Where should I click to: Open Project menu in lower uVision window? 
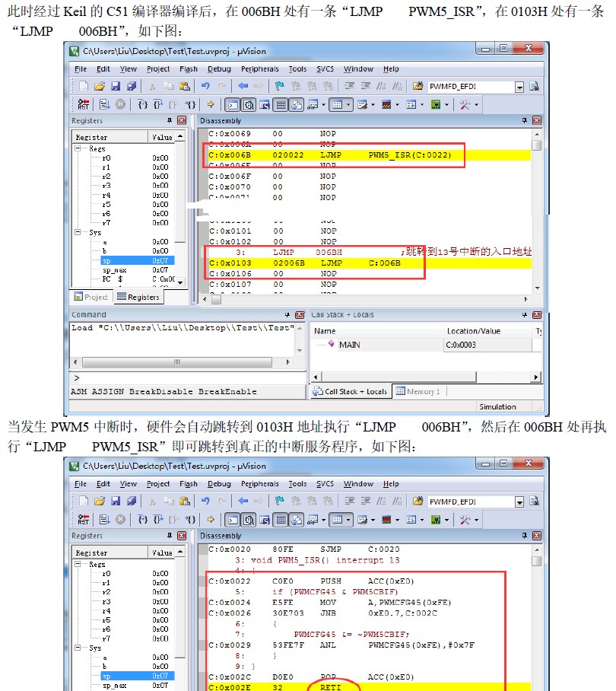point(158,484)
